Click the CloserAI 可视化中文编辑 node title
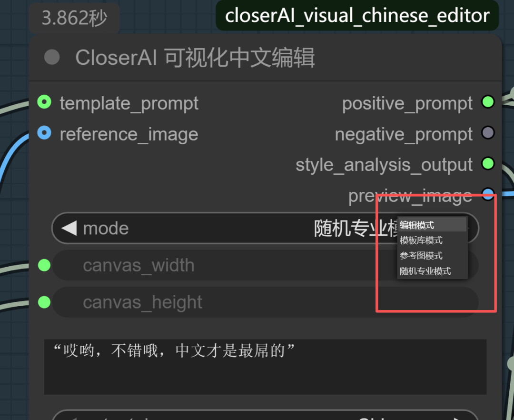This screenshot has width=514, height=420. [x=195, y=58]
